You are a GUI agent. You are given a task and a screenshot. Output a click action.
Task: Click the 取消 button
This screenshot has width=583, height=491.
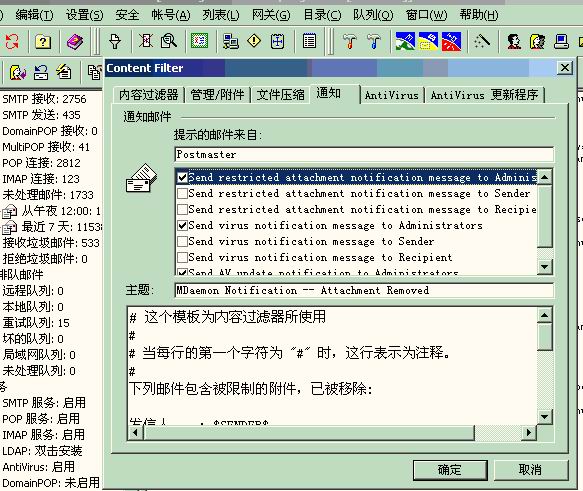[531, 470]
